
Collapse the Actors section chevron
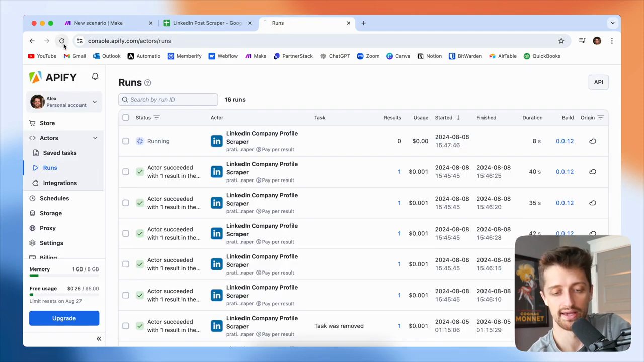(x=95, y=138)
